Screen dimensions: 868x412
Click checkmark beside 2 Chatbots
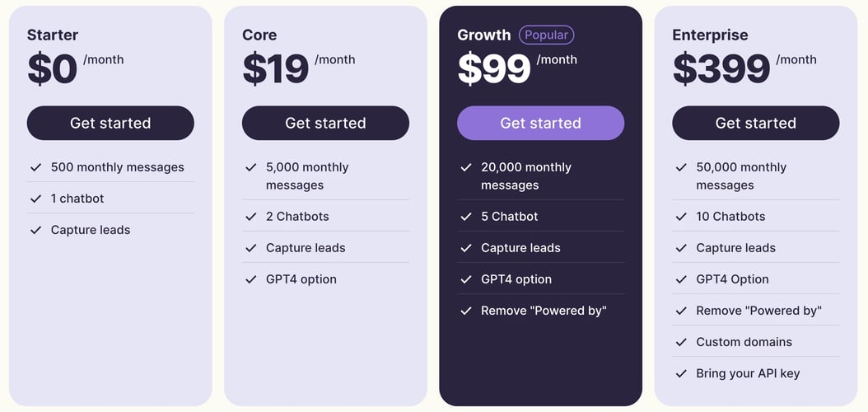point(251,217)
